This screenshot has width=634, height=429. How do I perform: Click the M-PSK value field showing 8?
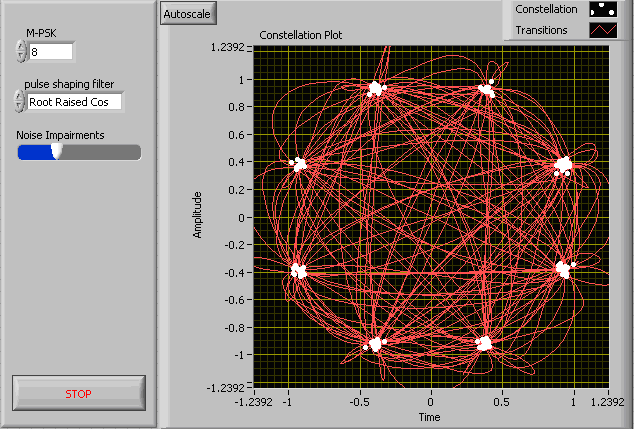(x=51, y=52)
